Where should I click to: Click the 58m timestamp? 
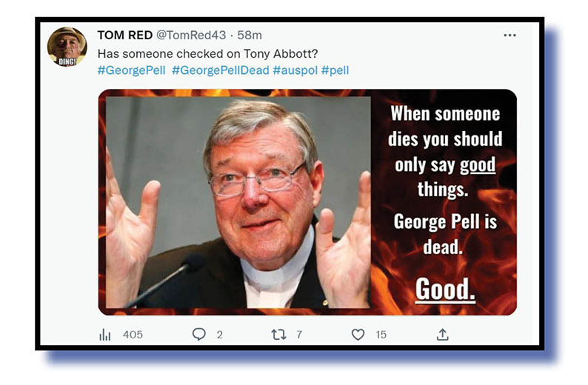[x=250, y=36]
